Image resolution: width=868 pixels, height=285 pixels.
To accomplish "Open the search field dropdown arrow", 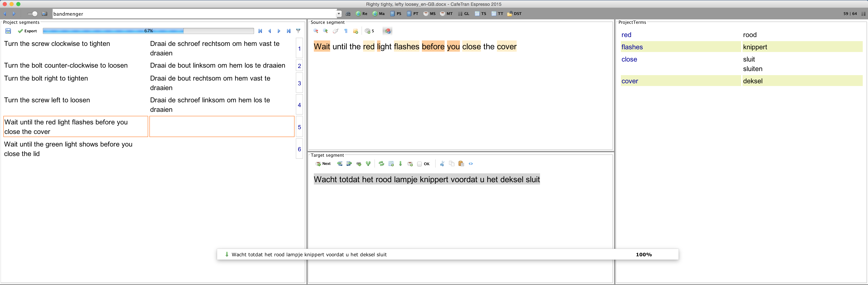I will click(x=339, y=14).
